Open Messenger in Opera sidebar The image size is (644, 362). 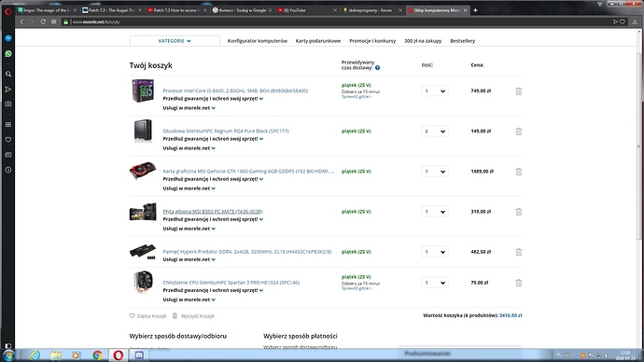click(8, 38)
